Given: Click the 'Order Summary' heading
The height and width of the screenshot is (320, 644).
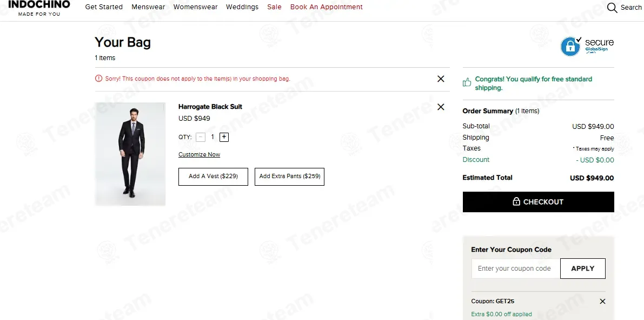Looking at the screenshot, I should [x=488, y=111].
